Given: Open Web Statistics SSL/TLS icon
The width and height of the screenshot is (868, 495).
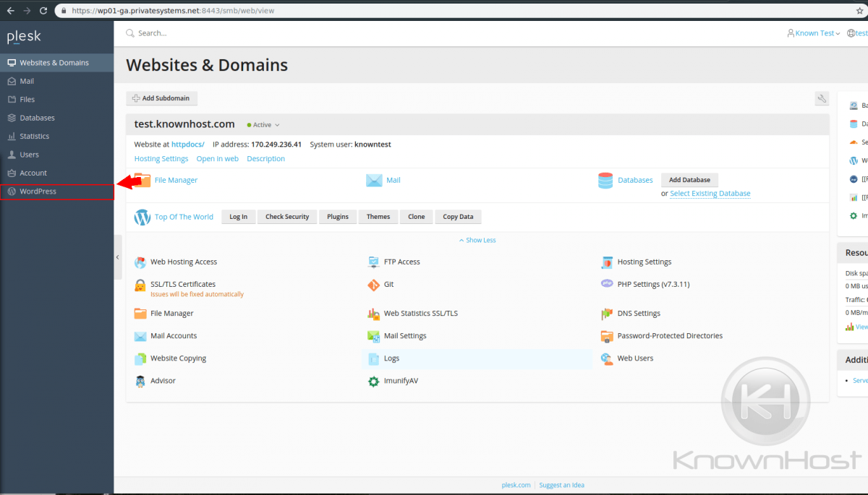Looking at the screenshot, I should pos(373,313).
